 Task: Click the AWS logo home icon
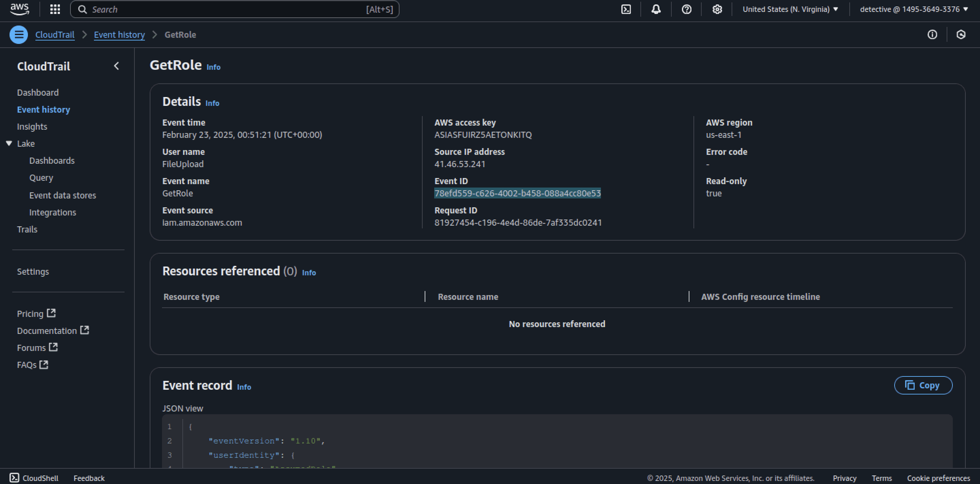coord(19,9)
